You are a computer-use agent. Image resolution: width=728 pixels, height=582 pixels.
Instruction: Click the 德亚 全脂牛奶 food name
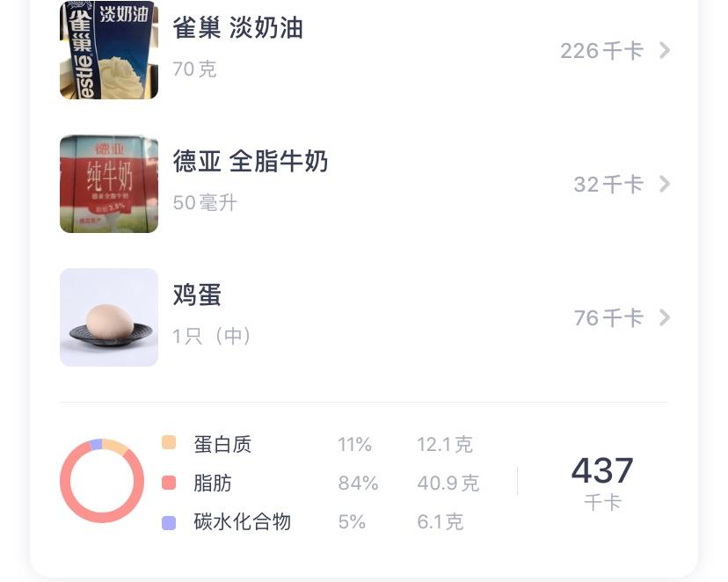click(x=251, y=162)
